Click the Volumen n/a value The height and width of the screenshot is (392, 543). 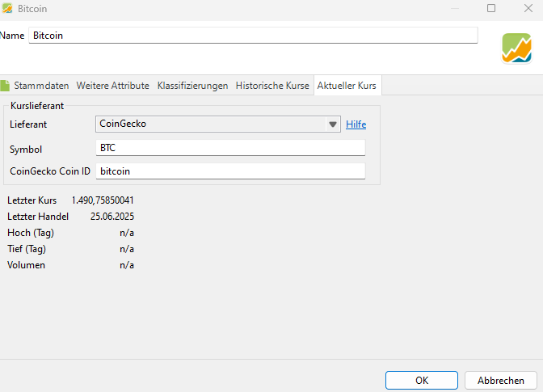[x=127, y=265]
